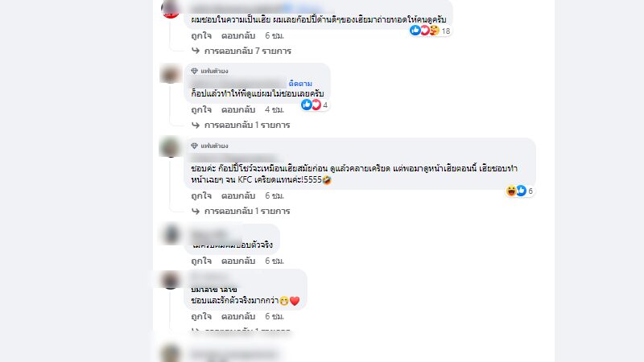Screen dimensions: 644x362
Task: Expand 1 reply under the KFC comment
Action: [x=241, y=211]
